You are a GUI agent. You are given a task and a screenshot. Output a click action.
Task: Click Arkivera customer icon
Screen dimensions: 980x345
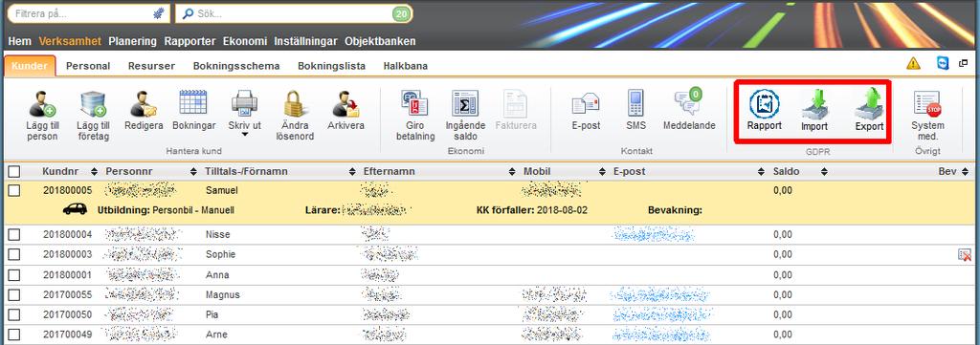[x=345, y=104]
